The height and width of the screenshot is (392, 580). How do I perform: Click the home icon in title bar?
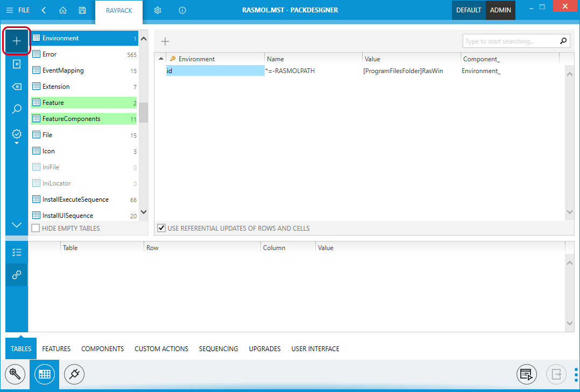click(63, 10)
